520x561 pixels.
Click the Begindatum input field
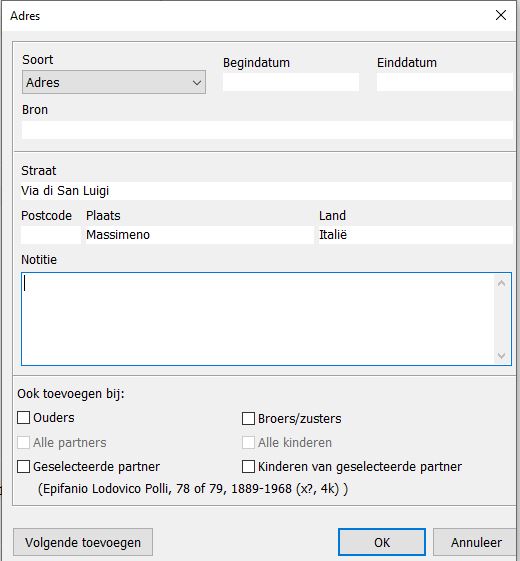point(291,82)
